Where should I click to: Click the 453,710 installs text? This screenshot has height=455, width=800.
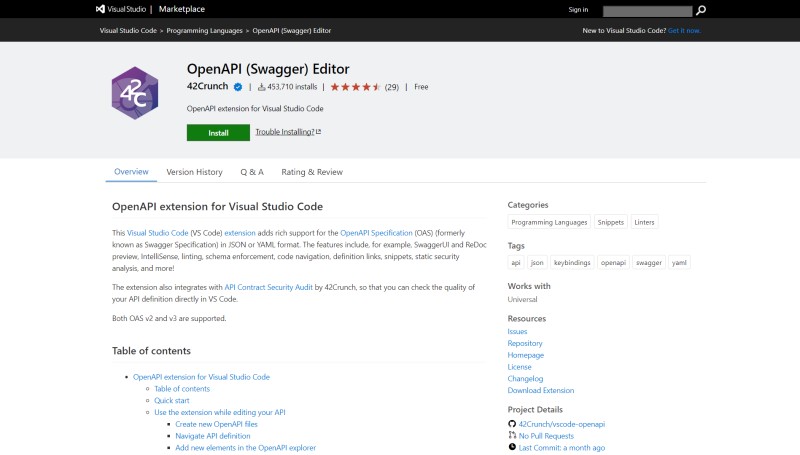click(292, 87)
